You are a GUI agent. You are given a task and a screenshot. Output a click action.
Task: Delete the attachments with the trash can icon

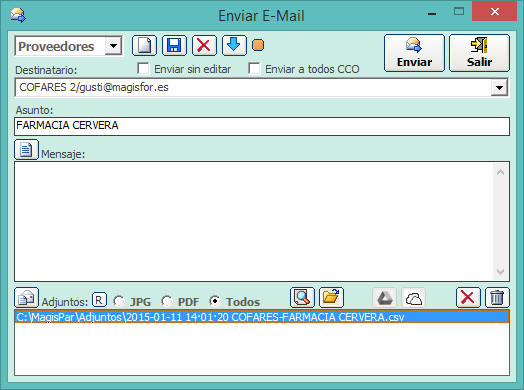[x=497, y=297]
